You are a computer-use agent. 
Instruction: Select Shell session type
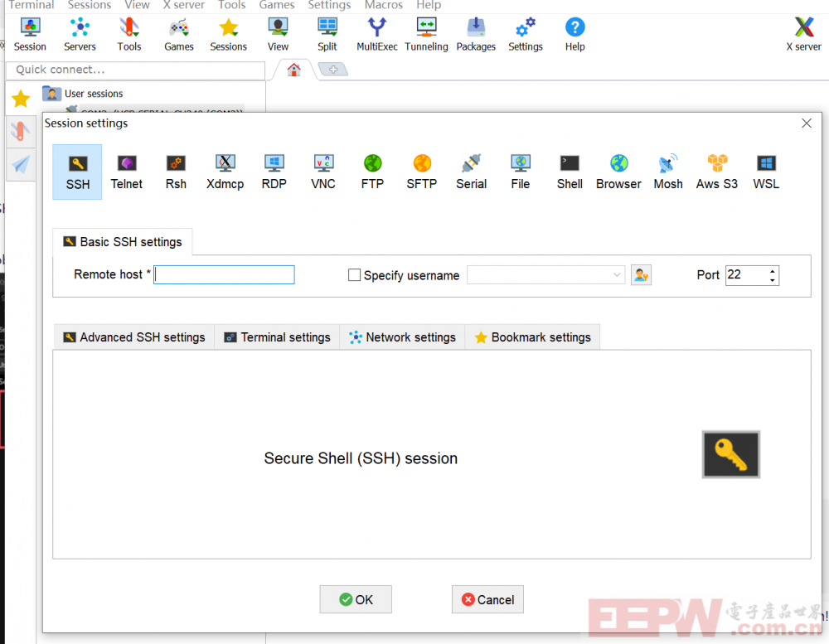click(x=570, y=172)
